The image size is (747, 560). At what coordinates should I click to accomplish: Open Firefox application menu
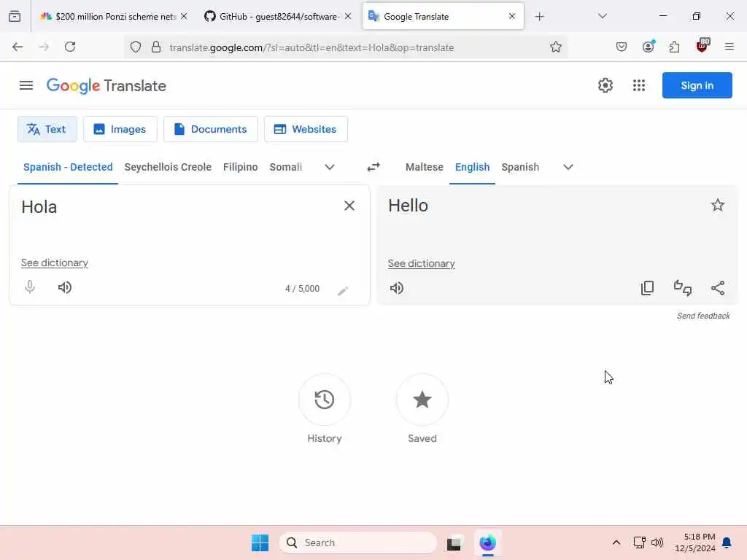(x=729, y=47)
